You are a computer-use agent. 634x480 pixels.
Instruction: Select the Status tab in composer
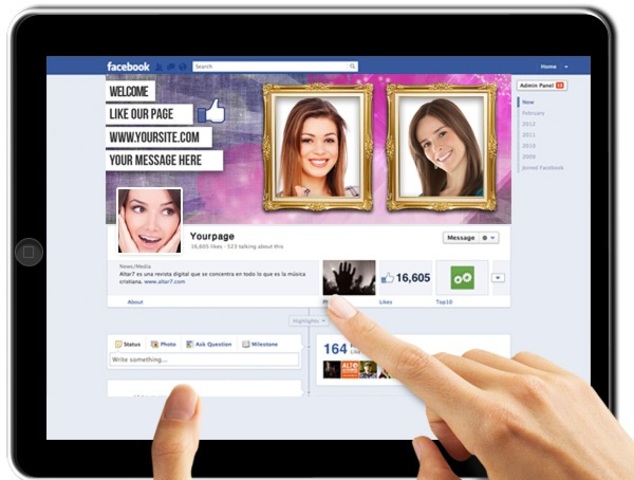128,345
